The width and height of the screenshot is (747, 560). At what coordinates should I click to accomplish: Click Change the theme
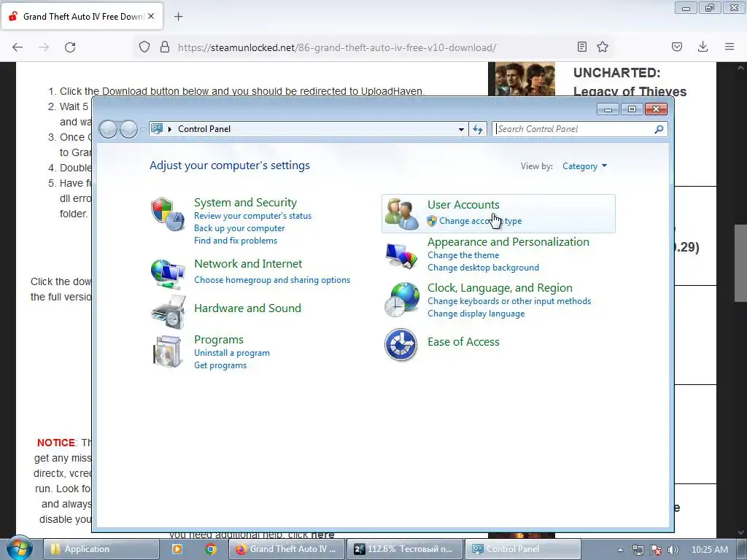point(463,255)
